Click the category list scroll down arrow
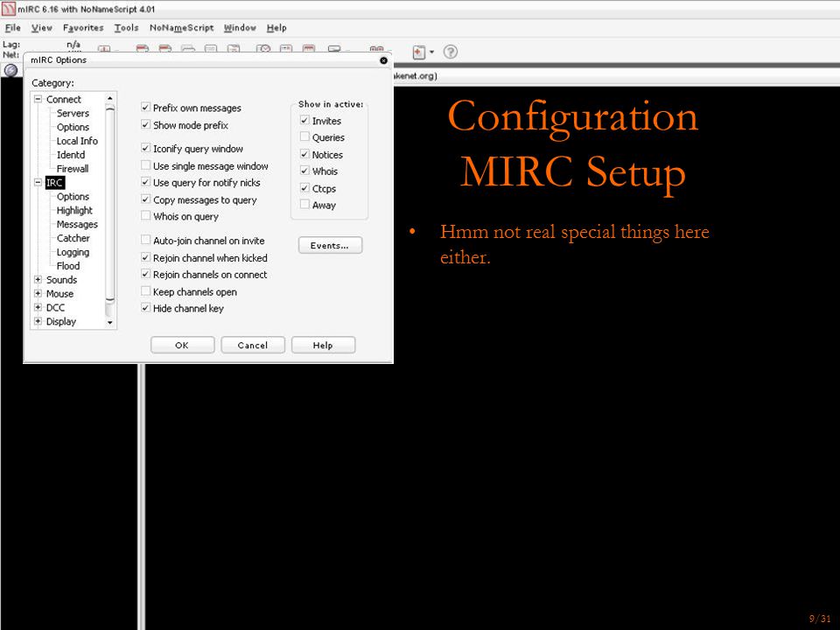This screenshot has width=840, height=630. click(x=110, y=323)
